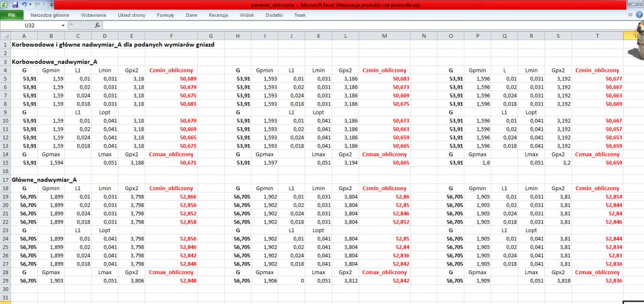This screenshot has width=644, height=304.
Task: Select cell E15 with value 3,188
Action: (131, 162)
